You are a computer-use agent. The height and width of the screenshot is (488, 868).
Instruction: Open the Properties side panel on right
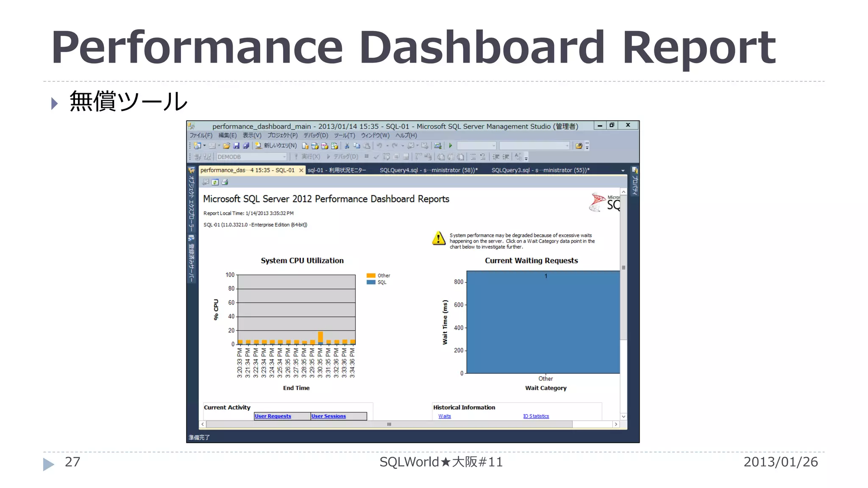click(x=634, y=181)
